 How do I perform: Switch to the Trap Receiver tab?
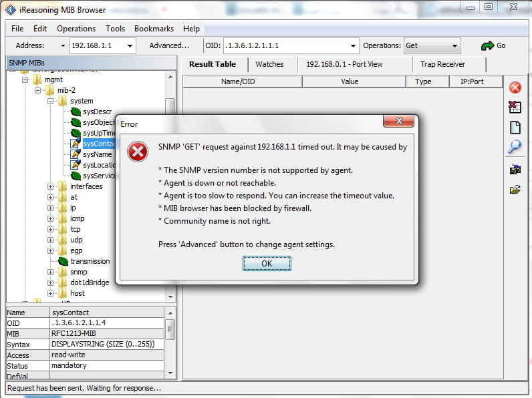point(442,64)
